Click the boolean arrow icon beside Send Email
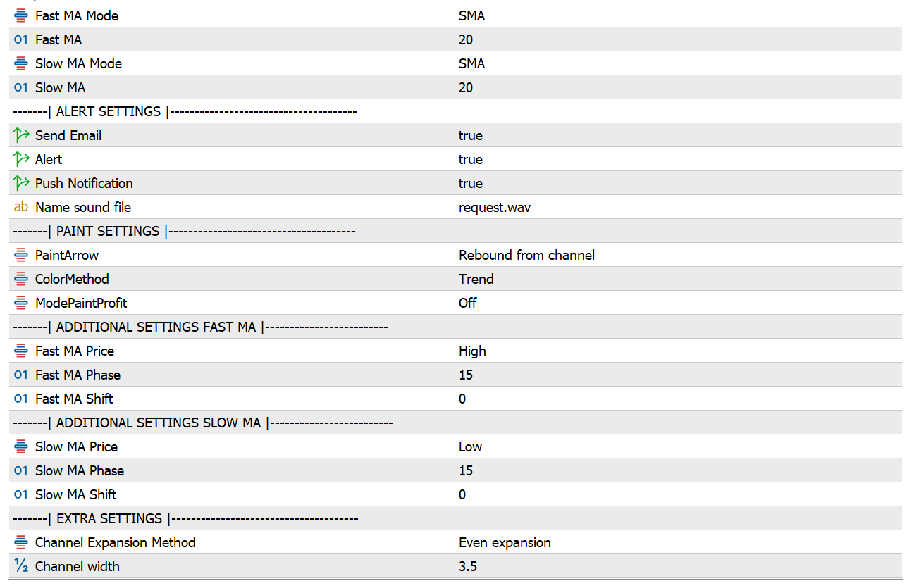 [20, 135]
